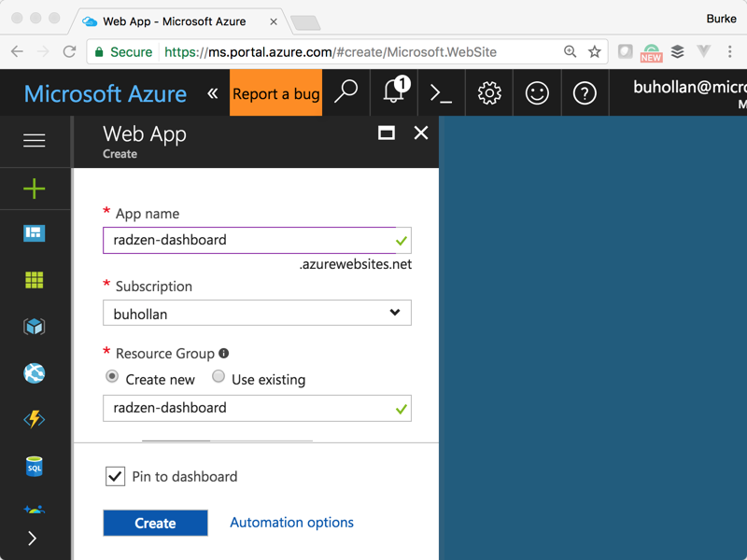Click the V-shaped extension icon

click(704, 51)
